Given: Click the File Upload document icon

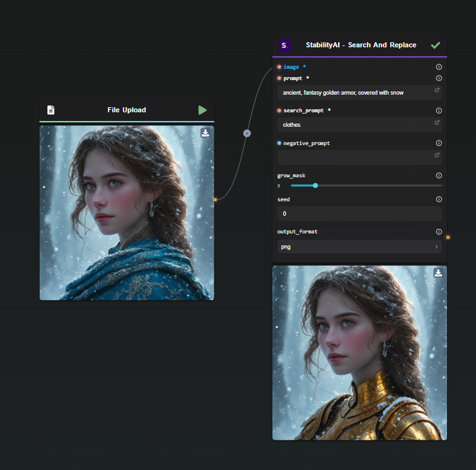Looking at the screenshot, I should 51,110.
